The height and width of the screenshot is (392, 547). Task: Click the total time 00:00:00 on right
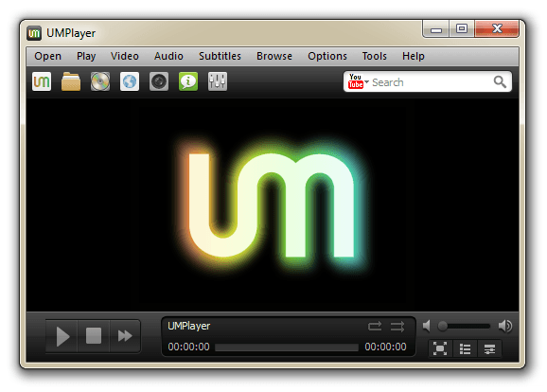coord(385,347)
